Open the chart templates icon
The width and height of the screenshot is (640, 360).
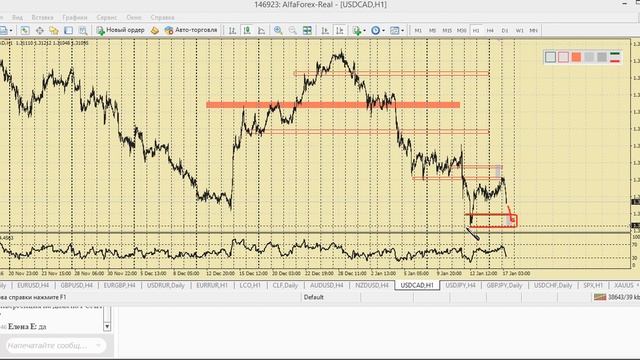click(x=394, y=30)
